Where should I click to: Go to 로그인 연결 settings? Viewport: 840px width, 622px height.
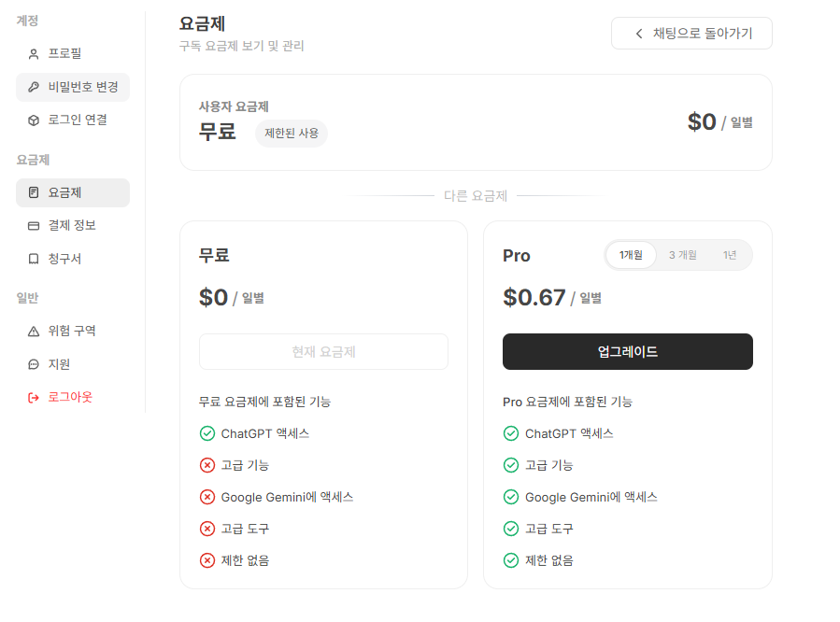pyautogui.click(x=73, y=120)
